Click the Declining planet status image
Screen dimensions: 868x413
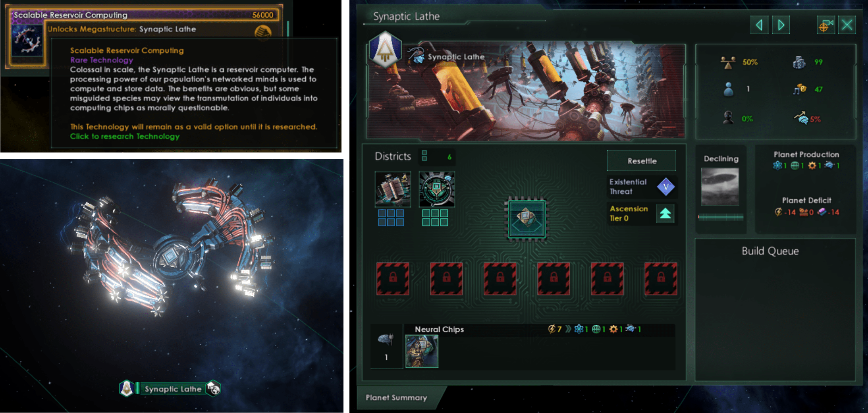pyautogui.click(x=720, y=187)
